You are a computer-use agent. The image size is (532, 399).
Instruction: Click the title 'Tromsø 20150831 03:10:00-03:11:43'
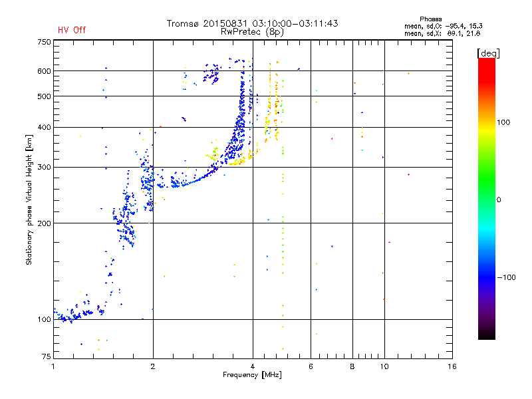[252, 23]
